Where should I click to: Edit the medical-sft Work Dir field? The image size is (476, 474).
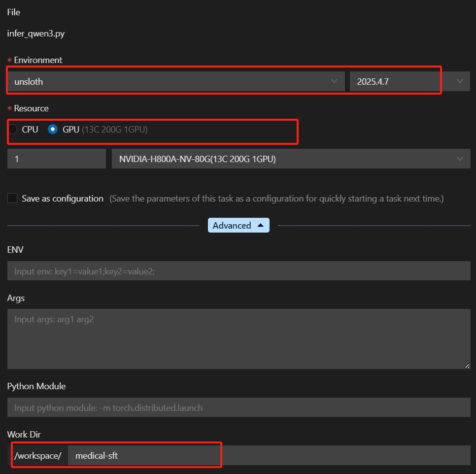coord(143,455)
